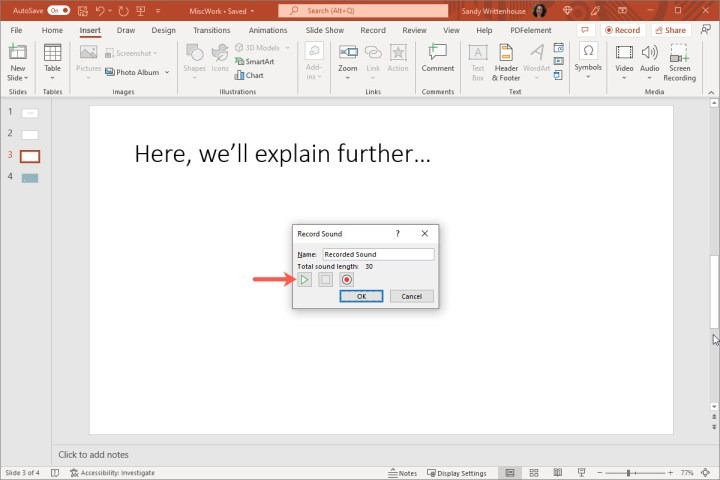The width and height of the screenshot is (720, 480).
Task: Insert SmartArt graphic
Action: click(254, 61)
